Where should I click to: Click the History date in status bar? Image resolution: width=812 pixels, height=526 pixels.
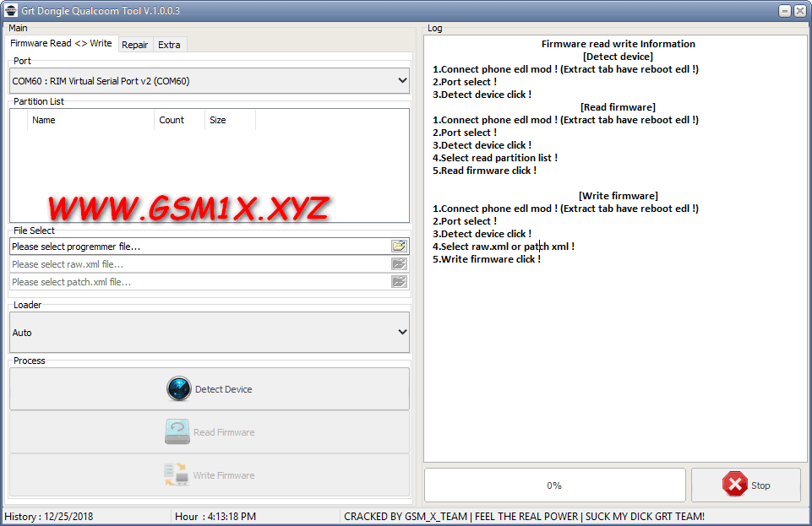[49, 516]
